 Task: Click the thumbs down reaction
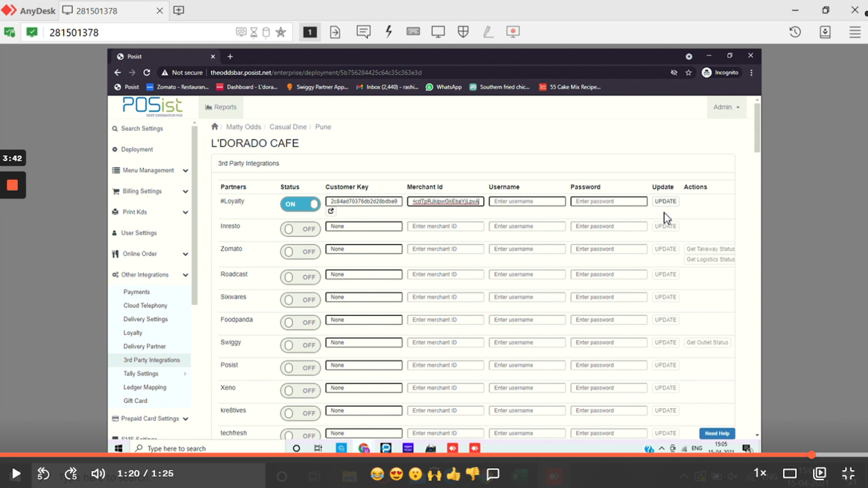(472, 474)
